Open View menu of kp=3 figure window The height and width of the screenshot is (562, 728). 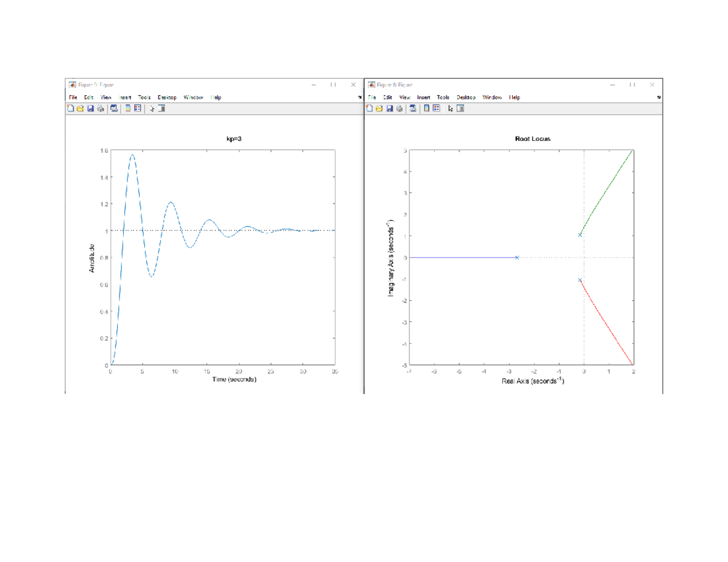(x=106, y=97)
